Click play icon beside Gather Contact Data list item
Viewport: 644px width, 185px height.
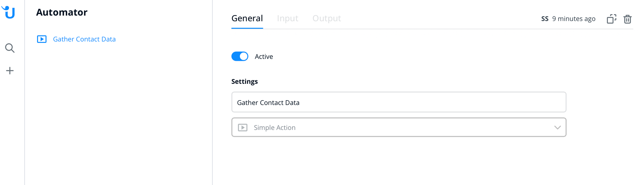click(42, 39)
